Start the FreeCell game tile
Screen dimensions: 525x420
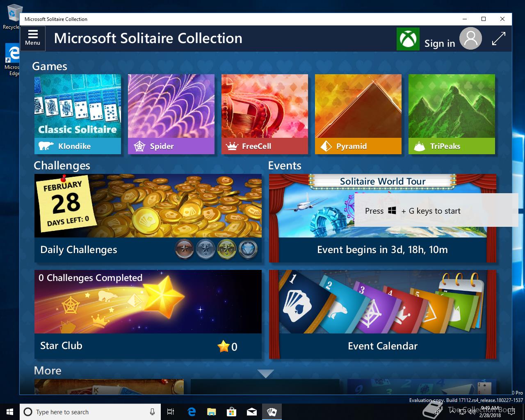[x=265, y=114]
